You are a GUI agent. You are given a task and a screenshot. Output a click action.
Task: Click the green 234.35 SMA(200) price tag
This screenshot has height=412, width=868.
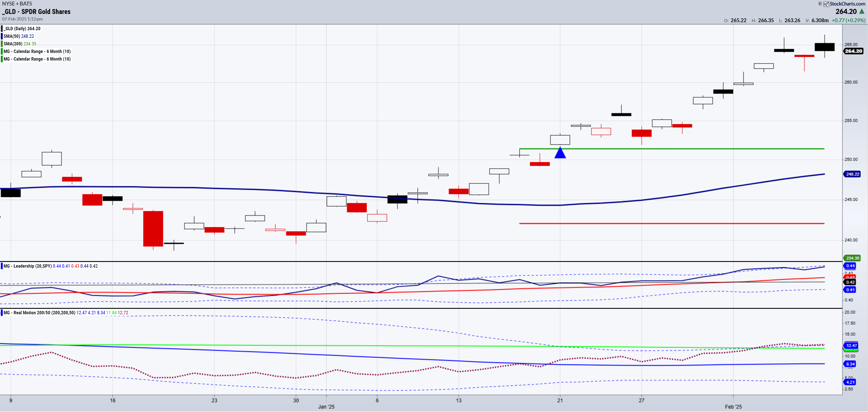(852, 258)
